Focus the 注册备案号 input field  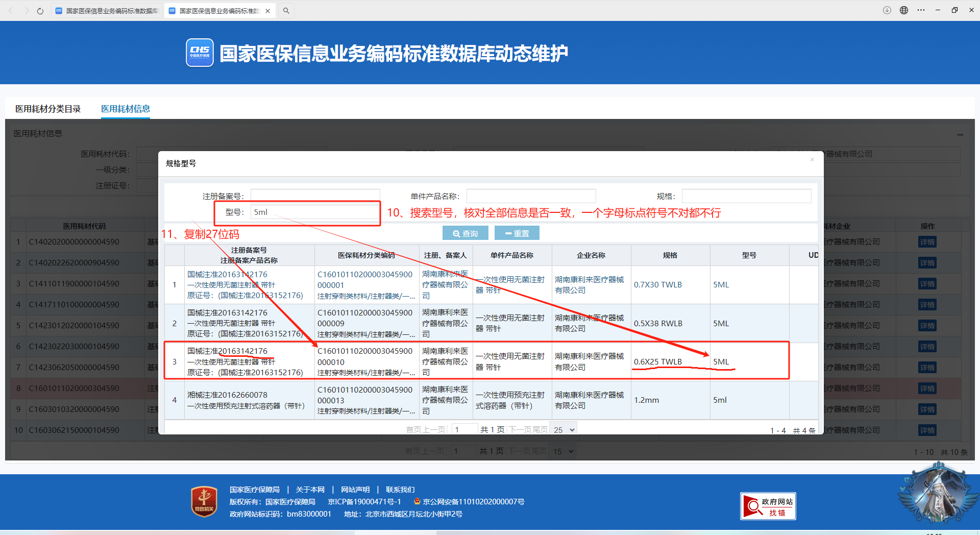[315, 196]
